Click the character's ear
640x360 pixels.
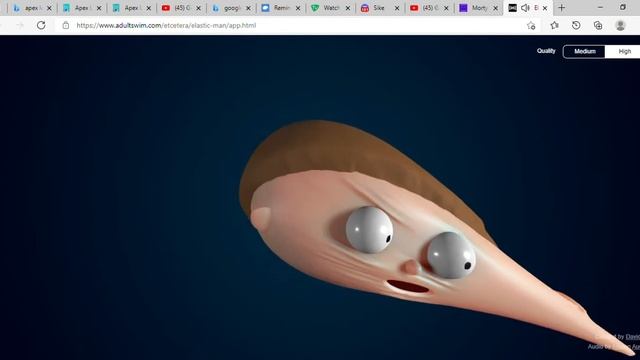[260, 218]
